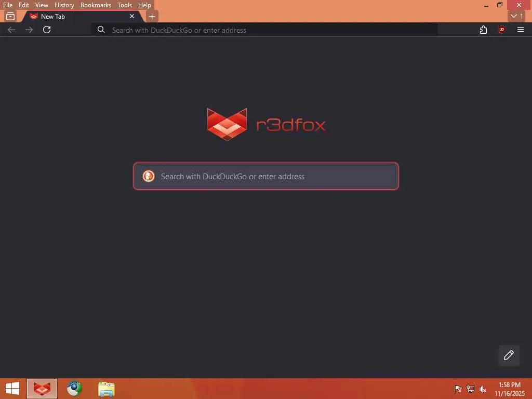Open the Extensions puzzle icon
The height and width of the screenshot is (399, 532).
tap(484, 30)
